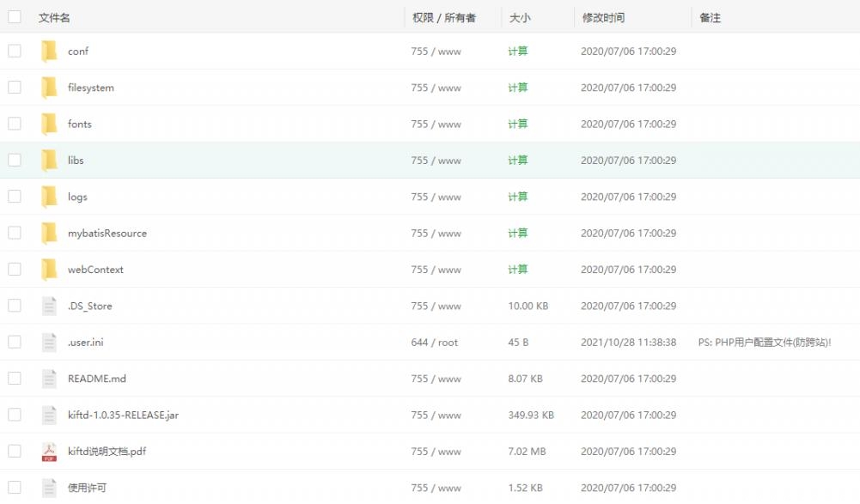Click the PS: PHP用户配置文件 remark
The width and height of the screenshot is (860, 504).
pyautogui.click(x=765, y=343)
